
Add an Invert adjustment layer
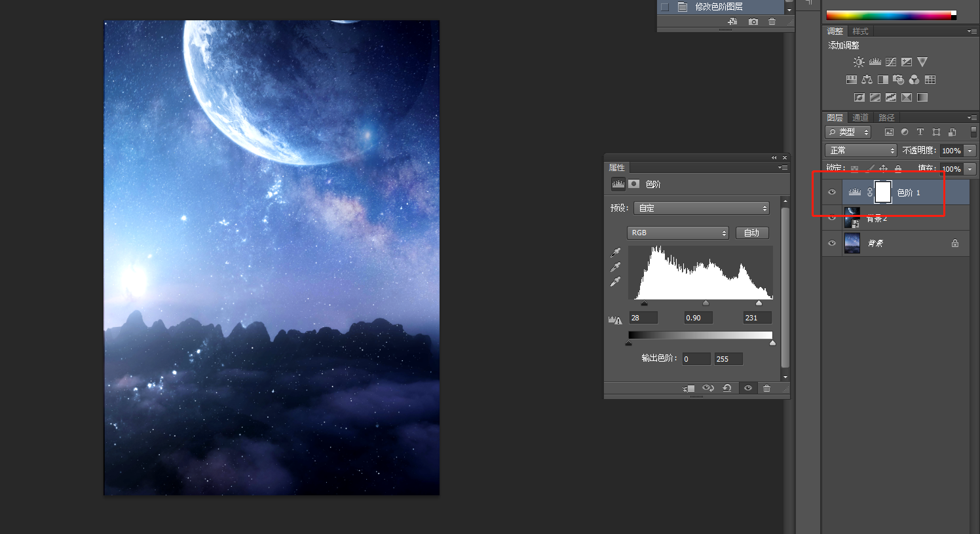coord(859,97)
